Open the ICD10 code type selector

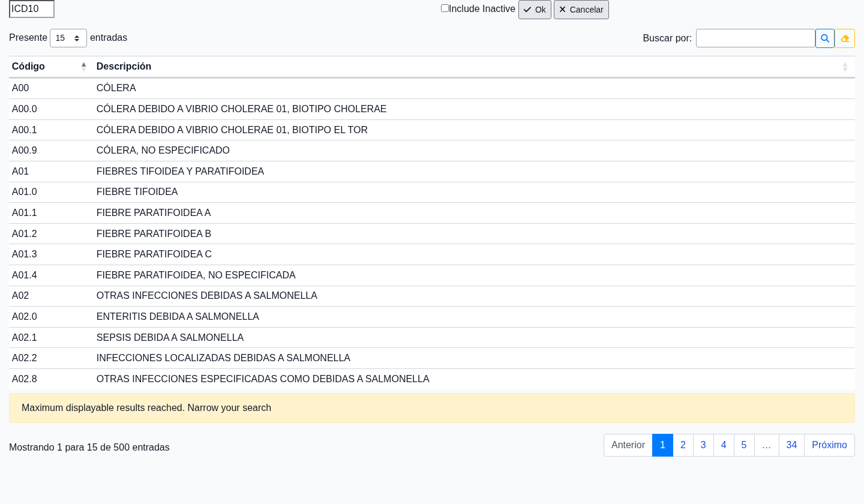(32, 9)
